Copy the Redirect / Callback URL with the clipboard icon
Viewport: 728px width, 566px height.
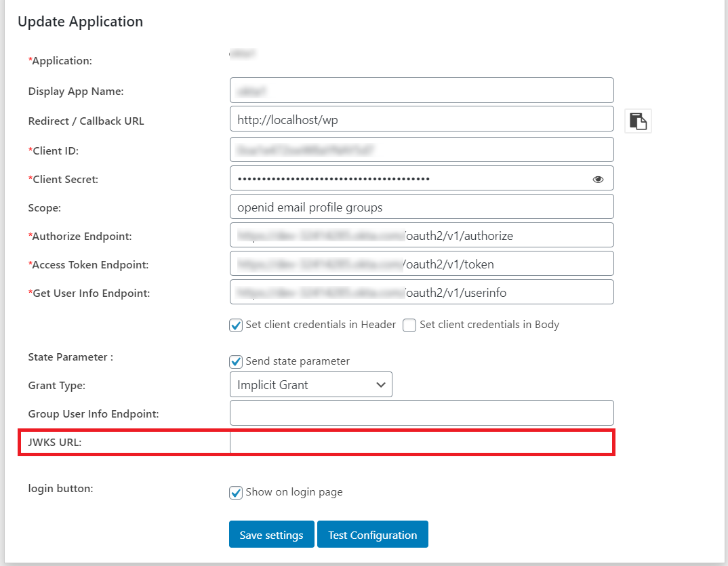click(638, 121)
